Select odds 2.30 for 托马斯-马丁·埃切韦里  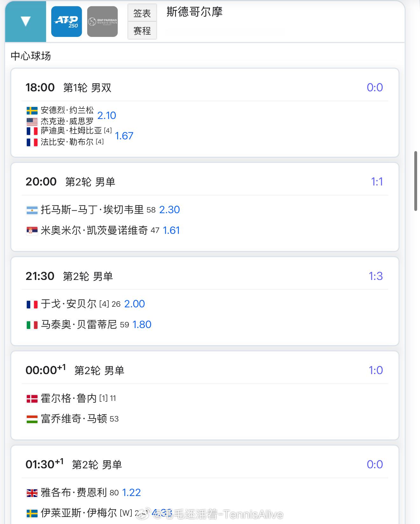169,209
